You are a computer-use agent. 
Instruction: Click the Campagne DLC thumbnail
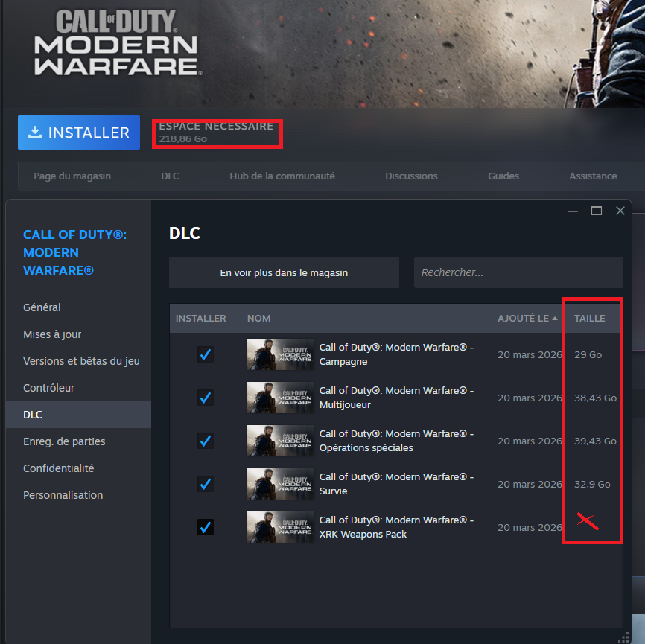click(281, 354)
